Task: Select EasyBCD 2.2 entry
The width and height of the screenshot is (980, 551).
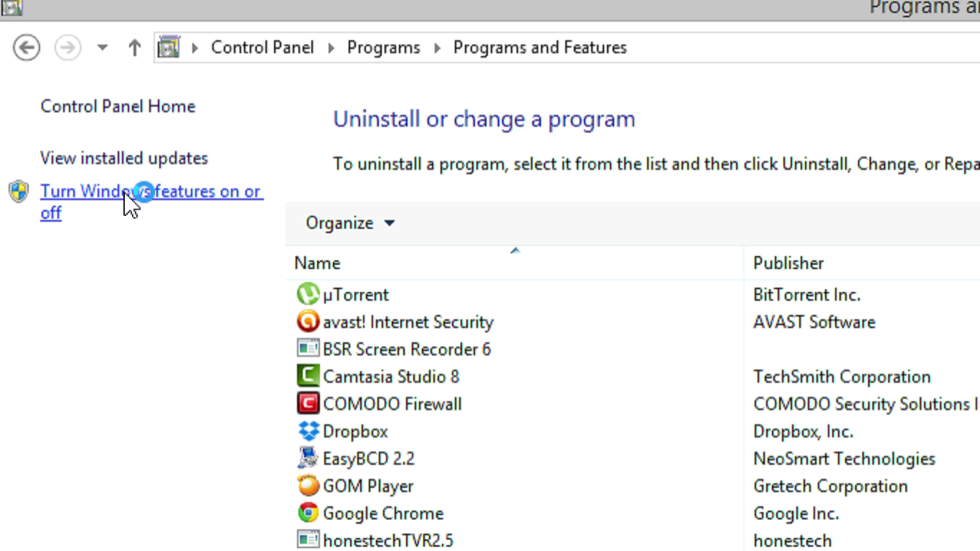Action: 369,458
